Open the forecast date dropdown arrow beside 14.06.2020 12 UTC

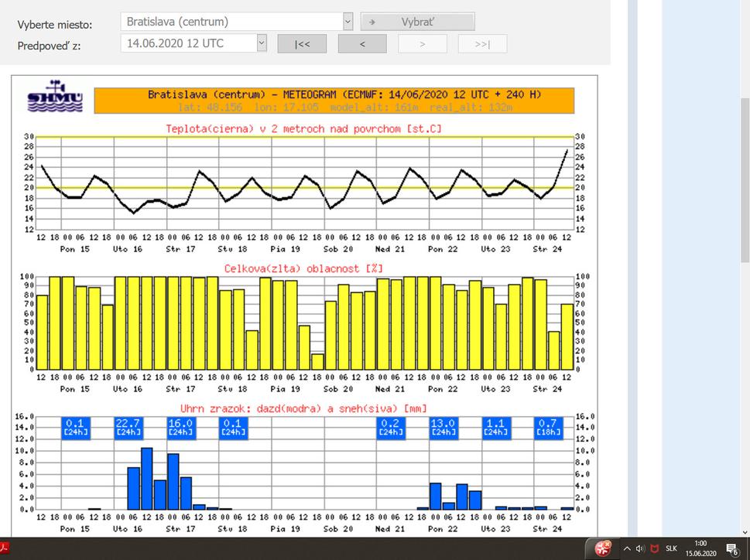point(262,43)
